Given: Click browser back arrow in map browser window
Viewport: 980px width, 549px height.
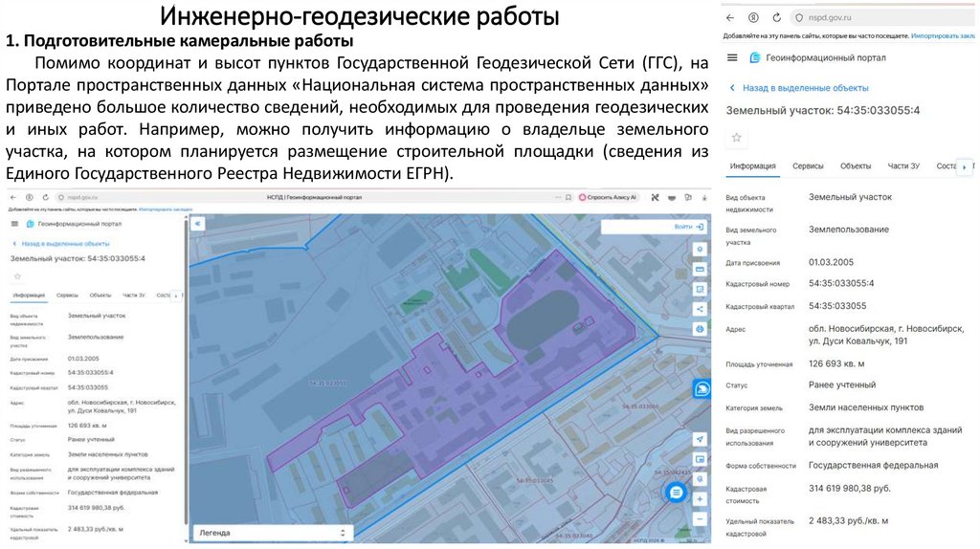Looking at the screenshot, I should (x=13, y=197).
